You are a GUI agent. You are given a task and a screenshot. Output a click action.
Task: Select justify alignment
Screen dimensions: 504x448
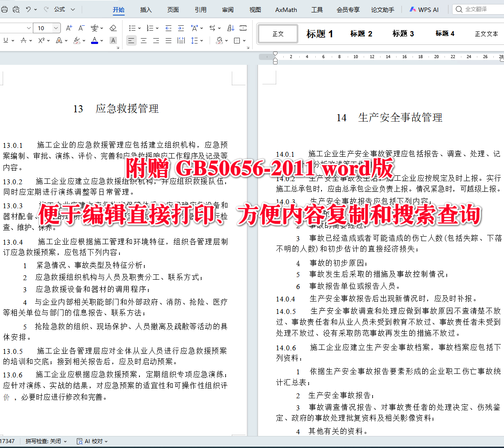point(168,40)
